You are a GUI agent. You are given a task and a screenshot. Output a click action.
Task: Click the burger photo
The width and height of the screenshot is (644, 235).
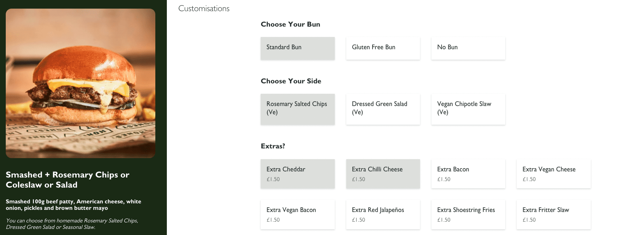pyautogui.click(x=80, y=83)
